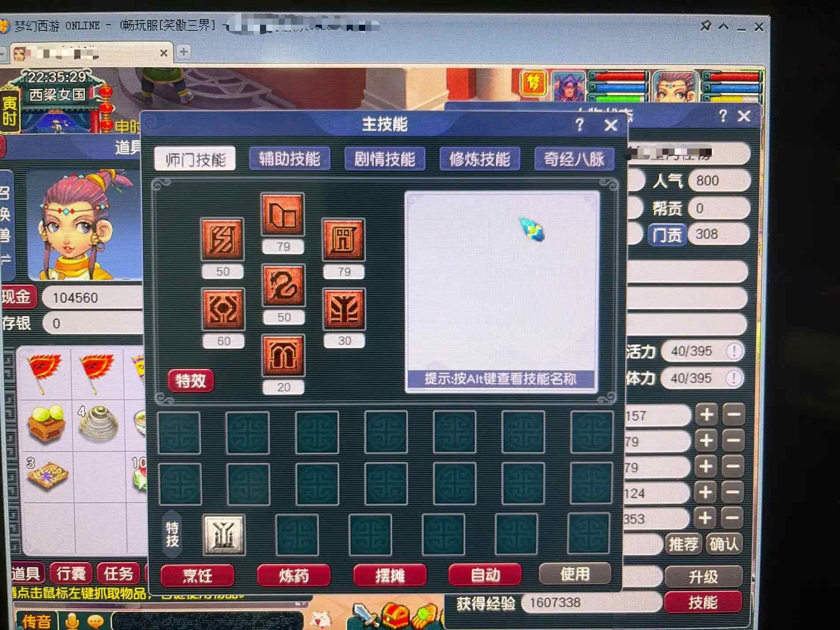Viewport: 840px width, 630px height.
Task: Increase the attribute showing 157
Action: 706,415
